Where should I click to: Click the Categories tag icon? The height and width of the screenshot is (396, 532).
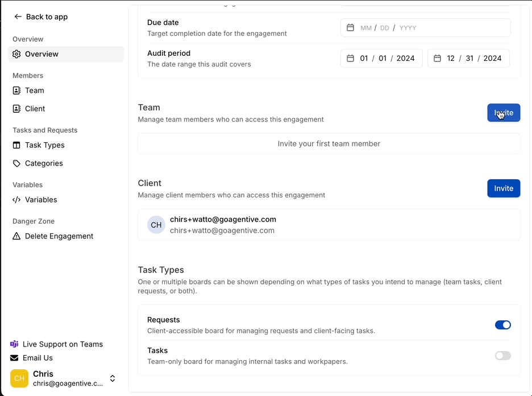[x=16, y=163]
